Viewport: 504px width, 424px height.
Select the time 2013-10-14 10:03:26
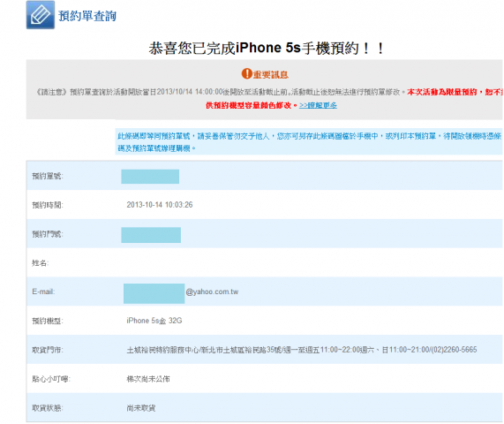click(160, 205)
